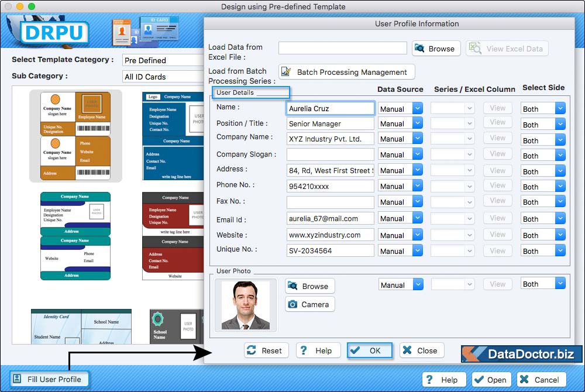Click the Reset refresh arrows icon
Image resolution: width=585 pixels, height=392 pixels.
(x=252, y=350)
